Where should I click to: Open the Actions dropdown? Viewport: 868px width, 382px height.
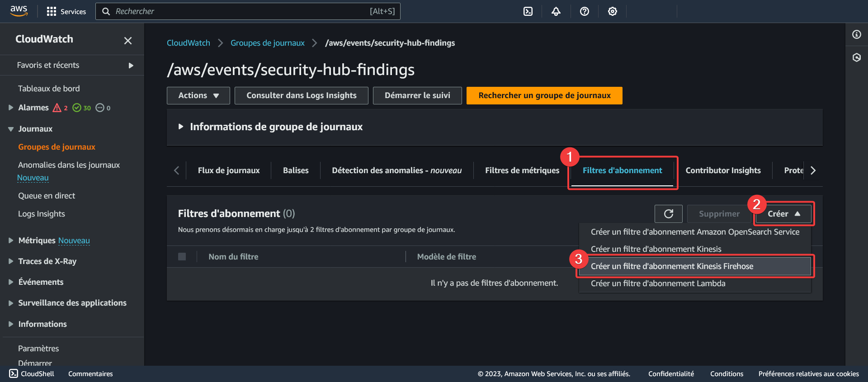[x=198, y=95]
